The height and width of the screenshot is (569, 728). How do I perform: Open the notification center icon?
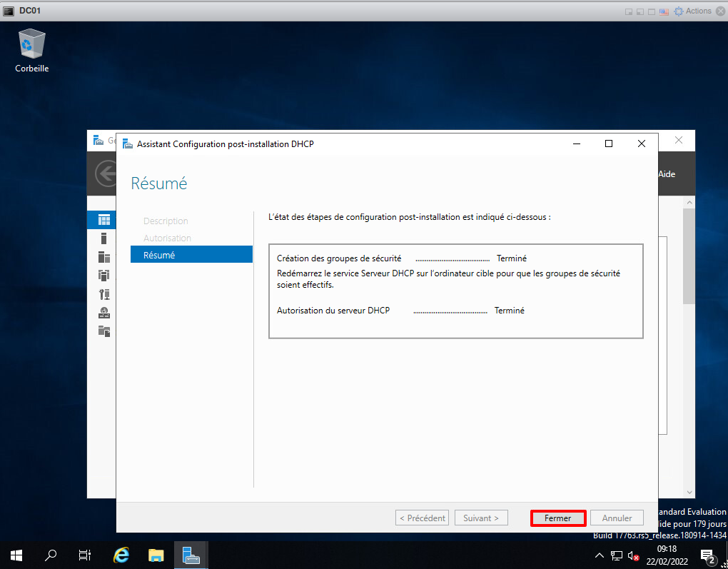(708, 555)
